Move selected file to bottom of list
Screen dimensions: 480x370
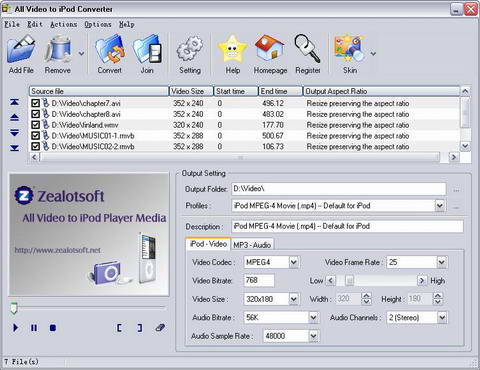14,148
